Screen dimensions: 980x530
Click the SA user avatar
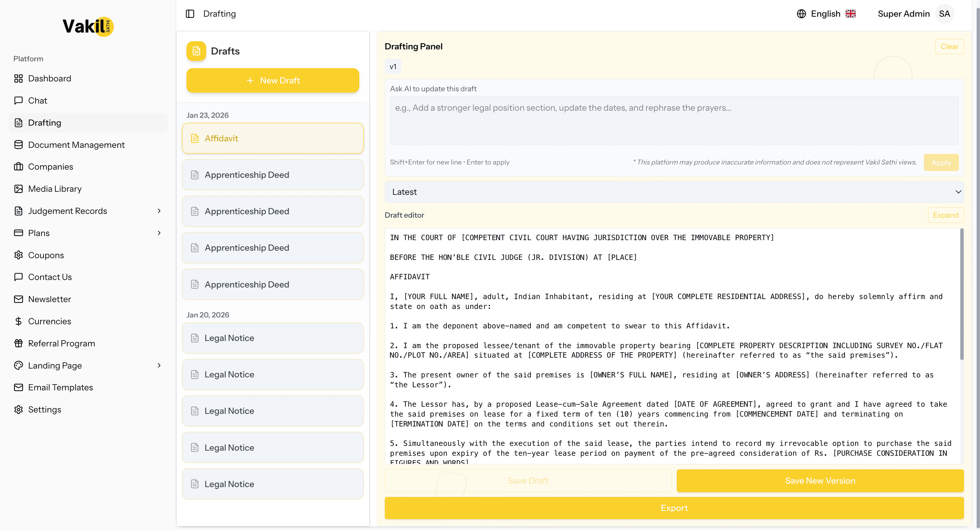(944, 14)
